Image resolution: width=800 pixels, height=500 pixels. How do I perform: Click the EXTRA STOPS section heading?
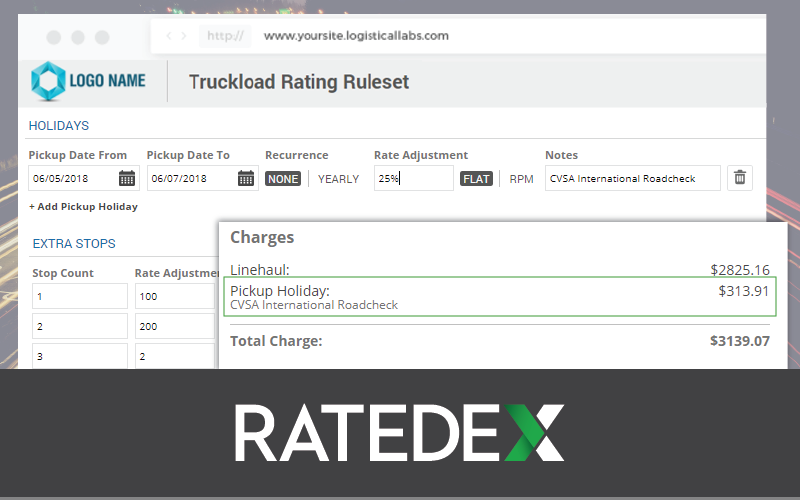pyautogui.click(x=74, y=243)
